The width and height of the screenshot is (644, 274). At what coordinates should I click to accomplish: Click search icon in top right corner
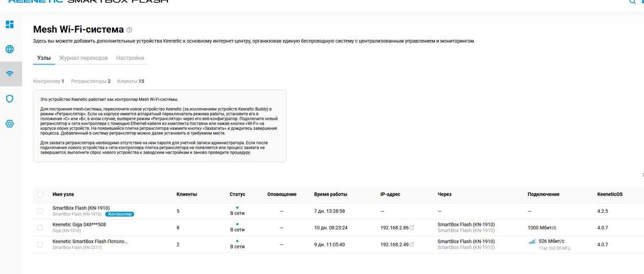[x=632, y=2]
